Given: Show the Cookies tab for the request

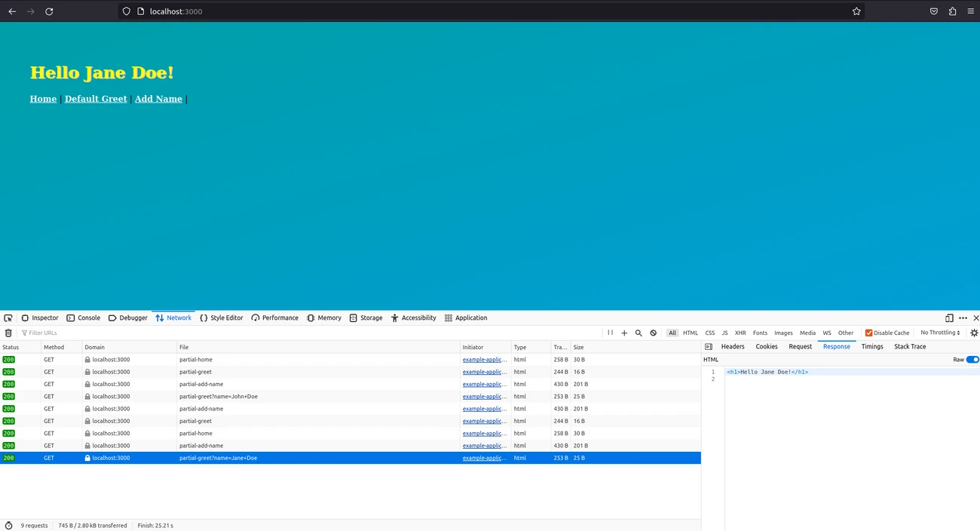Looking at the screenshot, I should pyautogui.click(x=767, y=347).
